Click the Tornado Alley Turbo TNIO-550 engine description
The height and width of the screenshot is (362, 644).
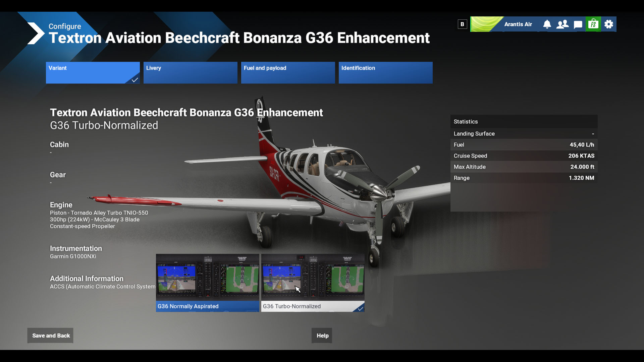click(99, 220)
